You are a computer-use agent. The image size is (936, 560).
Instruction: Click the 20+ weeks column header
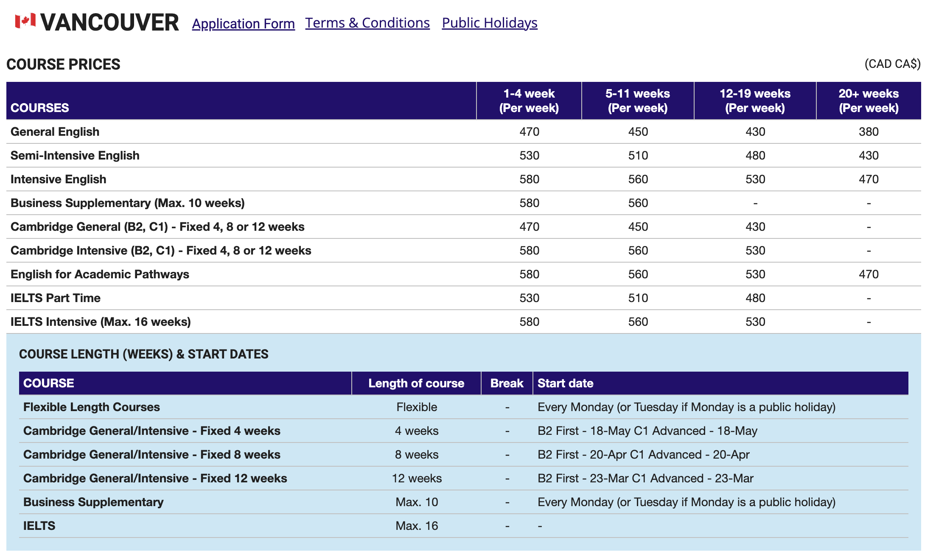tap(868, 101)
